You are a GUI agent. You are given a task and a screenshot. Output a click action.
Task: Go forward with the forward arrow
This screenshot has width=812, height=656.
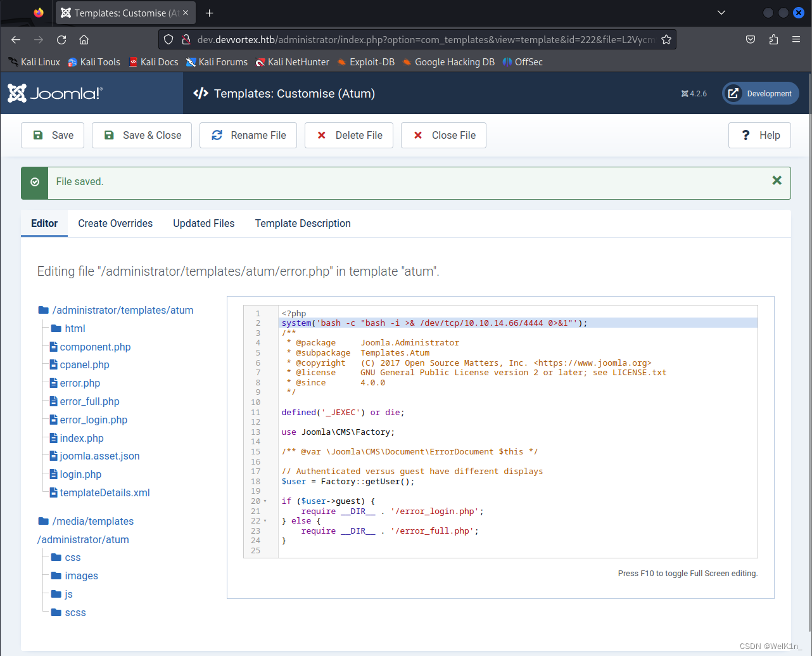pyautogui.click(x=39, y=39)
